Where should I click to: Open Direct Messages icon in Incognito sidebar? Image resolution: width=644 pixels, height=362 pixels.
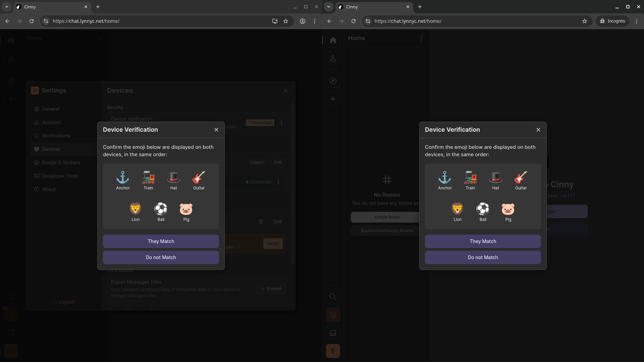click(x=333, y=58)
